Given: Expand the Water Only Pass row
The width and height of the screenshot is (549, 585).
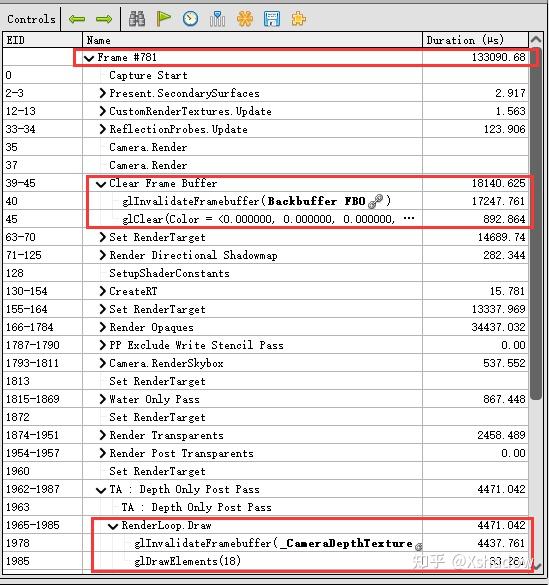Looking at the screenshot, I should (103, 399).
